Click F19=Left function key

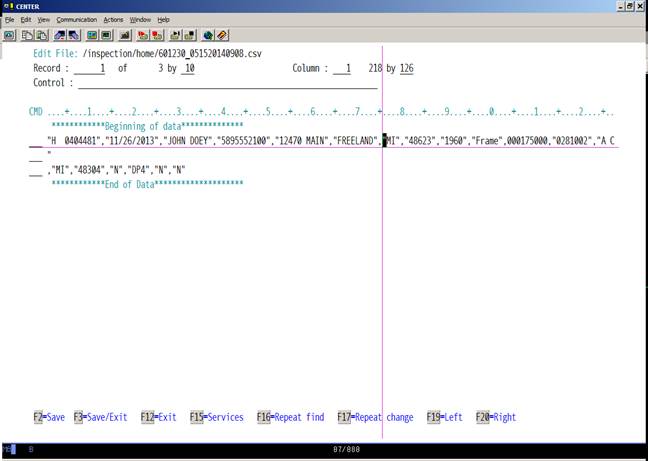(x=444, y=417)
